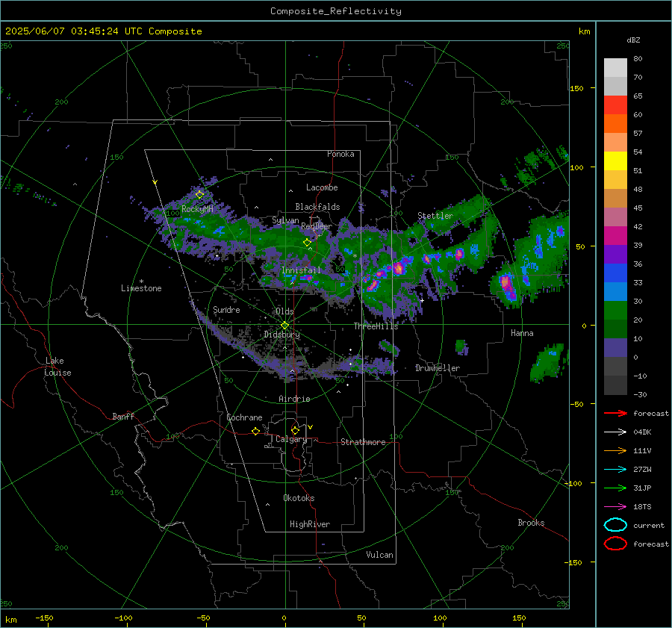Viewport: 672px width, 628px height.
Task: Click the red 65–60 dBZ color band
Action: pos(615,105)
